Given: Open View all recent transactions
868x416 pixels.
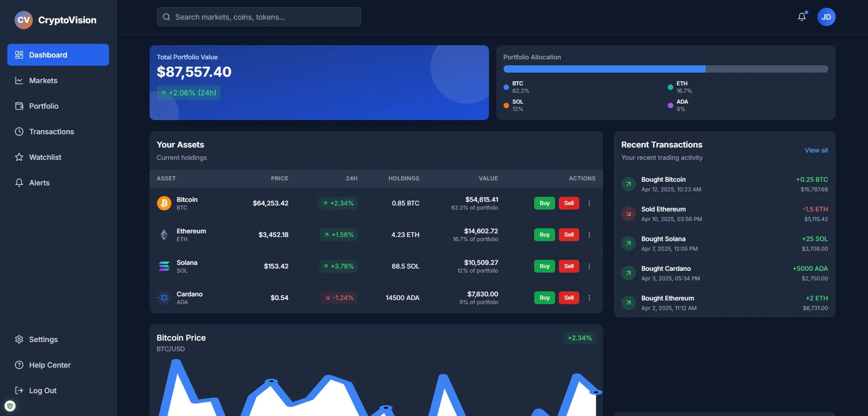Looking at the screenshot, I should pyautogui.click(x=816, y=150).
